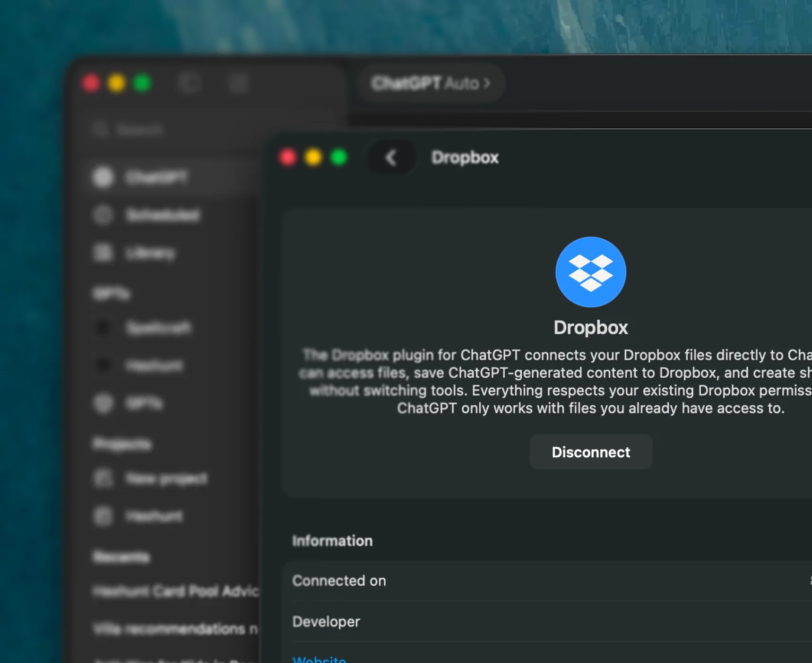Toggle the sidebar icon in ChatGPT title bar
The width and height of the screenshot is (812, 663).
click(189, 83)
